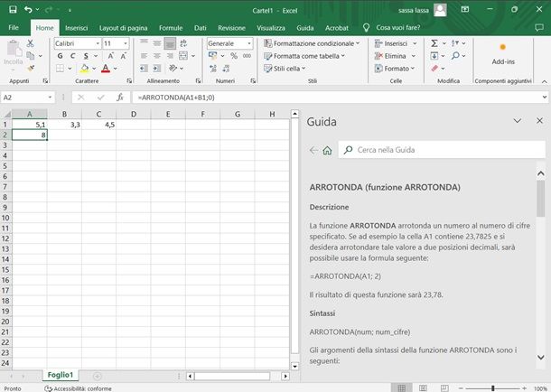Click the font color red A swatch
The image size is (551, 392).
point(106,68)
